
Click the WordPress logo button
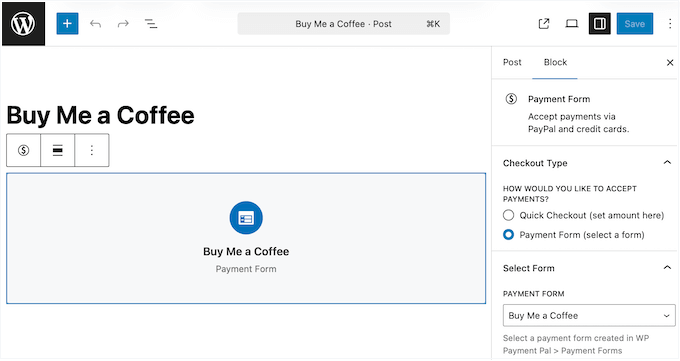click(23, 24)
